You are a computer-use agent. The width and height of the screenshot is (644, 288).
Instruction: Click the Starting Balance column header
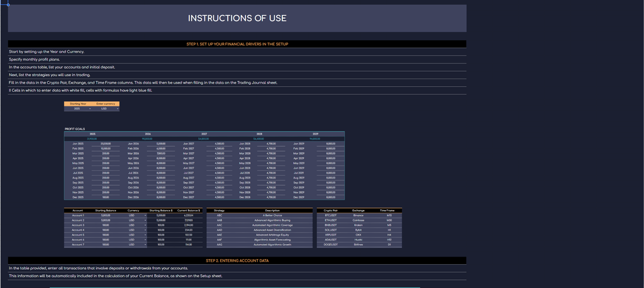point(106,211)
